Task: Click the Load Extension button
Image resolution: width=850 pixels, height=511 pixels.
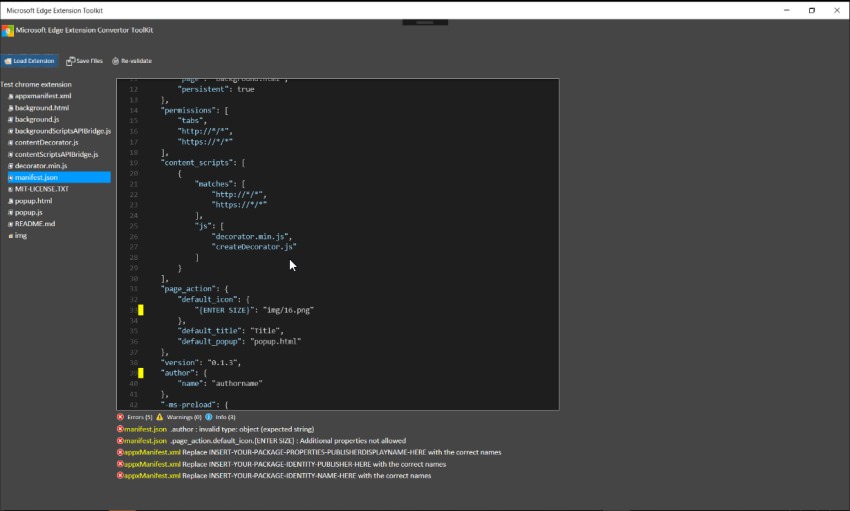Action: [x=29, y=61]
